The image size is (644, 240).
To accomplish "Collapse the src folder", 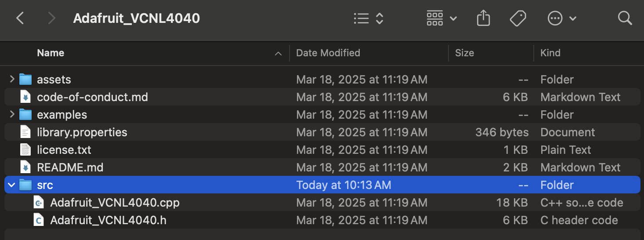I will [x=12, y=185].
